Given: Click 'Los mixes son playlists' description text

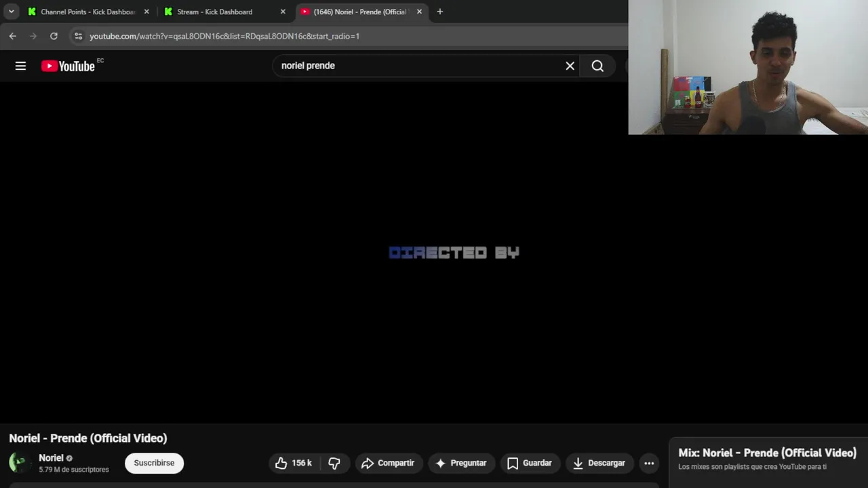Looking at the screenshot, I should click(752, 467).
